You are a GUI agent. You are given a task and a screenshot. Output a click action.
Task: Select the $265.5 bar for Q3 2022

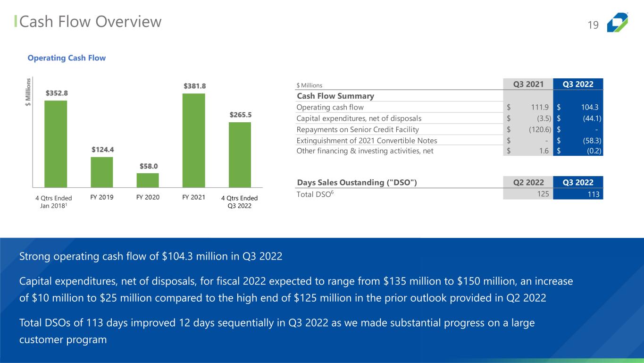[240, 154]
